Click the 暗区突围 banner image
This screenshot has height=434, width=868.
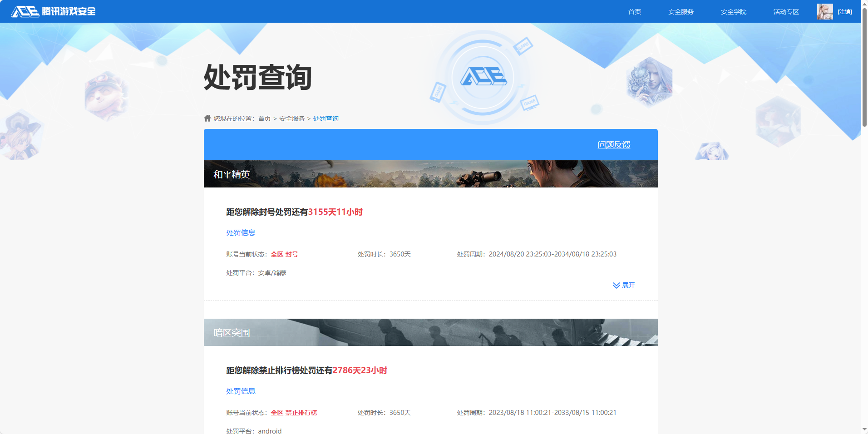[x=430, y=332]
